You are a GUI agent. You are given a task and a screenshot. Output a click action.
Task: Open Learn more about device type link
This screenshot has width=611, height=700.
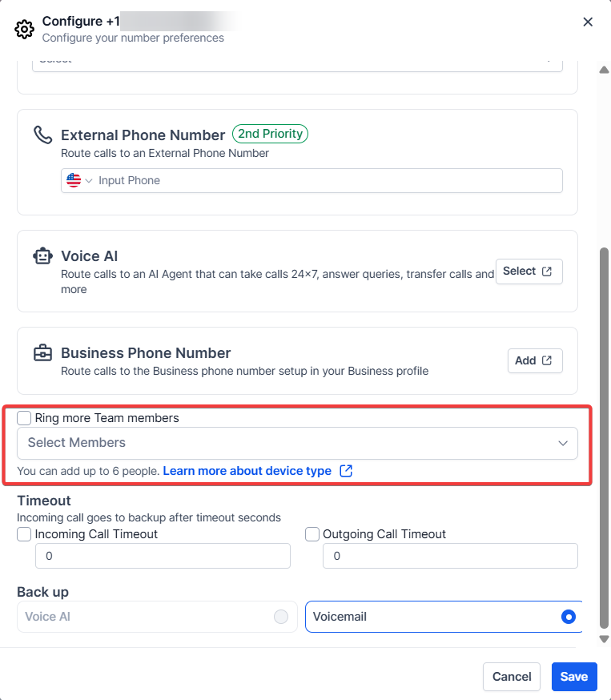click(247, 471)
